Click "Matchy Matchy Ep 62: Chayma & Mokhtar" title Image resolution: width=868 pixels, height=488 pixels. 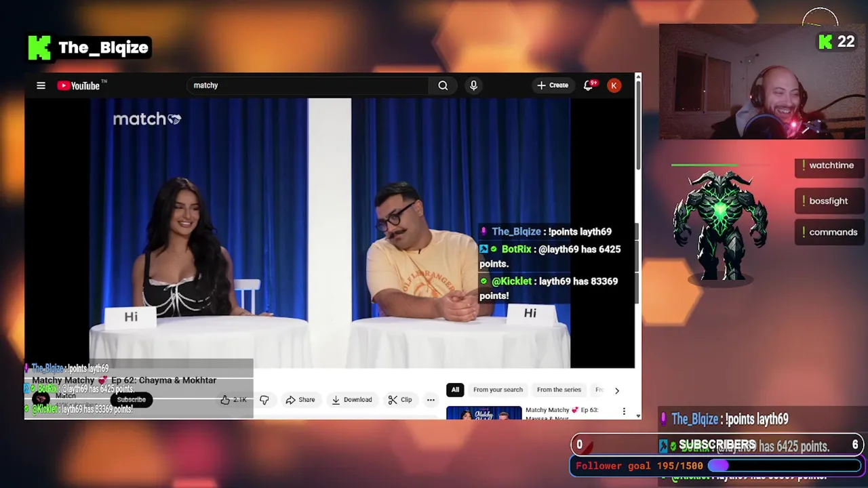(x=123, y=380)
